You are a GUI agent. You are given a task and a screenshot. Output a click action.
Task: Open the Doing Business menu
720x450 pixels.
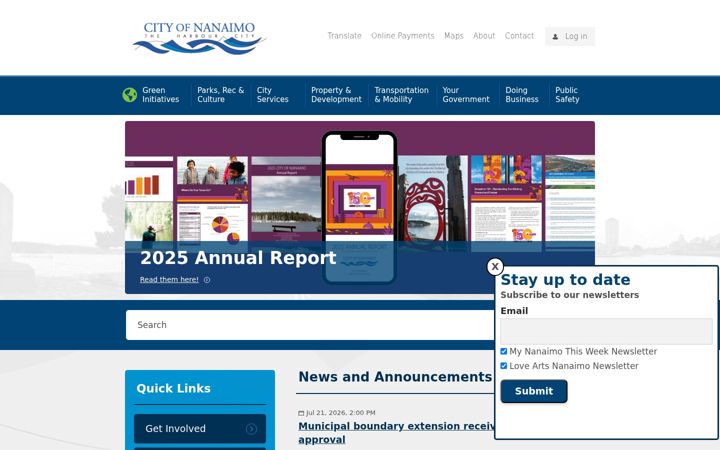point(522,95)
